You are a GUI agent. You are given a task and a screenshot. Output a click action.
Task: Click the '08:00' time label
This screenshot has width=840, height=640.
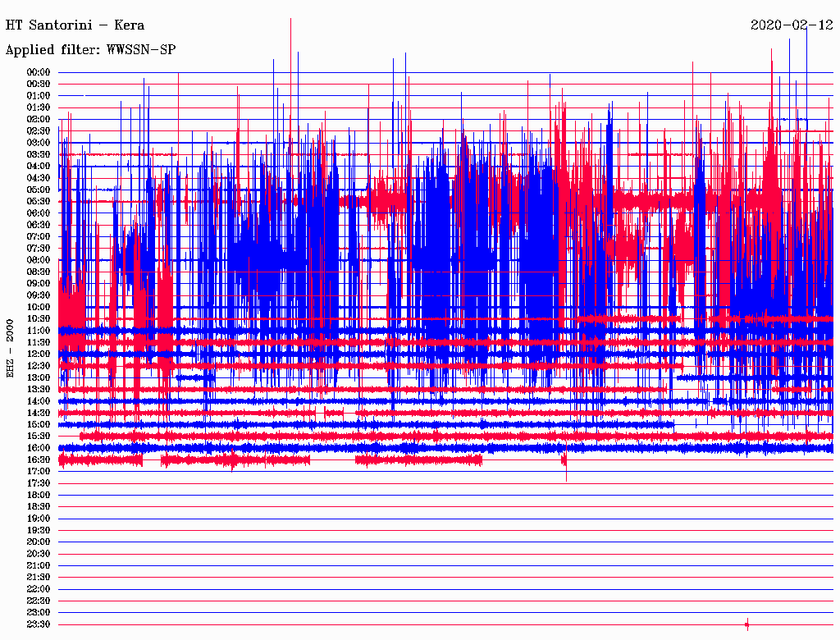pos(39,260)
